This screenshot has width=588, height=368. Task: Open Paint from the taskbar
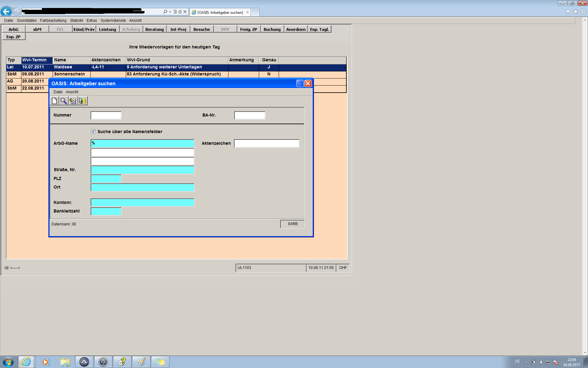[x=141, y=362]
